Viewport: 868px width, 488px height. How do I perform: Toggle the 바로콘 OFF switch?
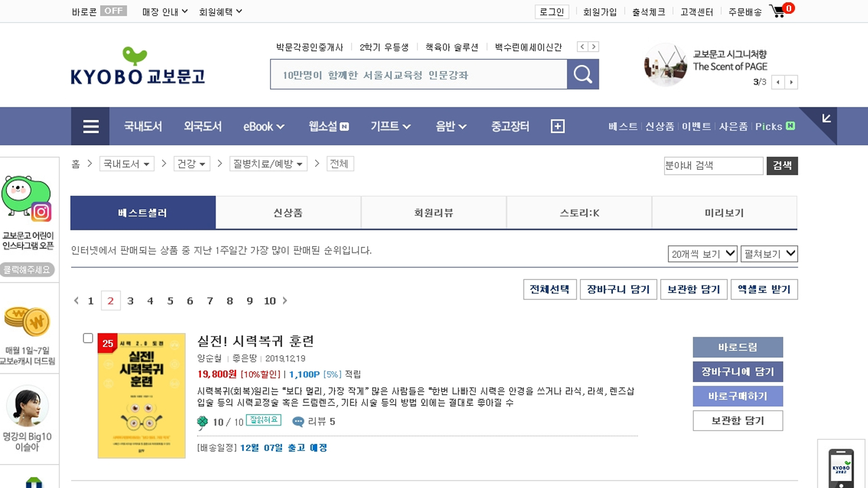pyautogui.click(x=113, y=11)
